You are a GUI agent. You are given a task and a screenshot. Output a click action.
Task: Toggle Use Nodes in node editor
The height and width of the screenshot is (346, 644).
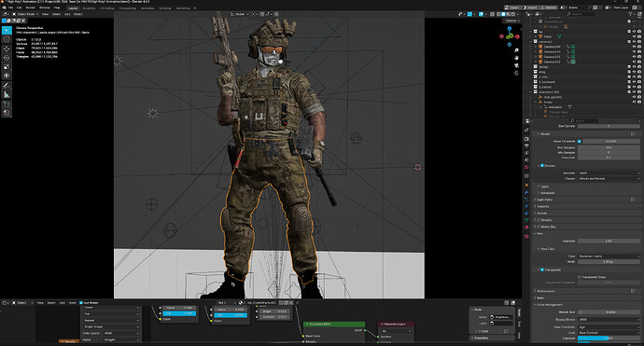[81, 303]
